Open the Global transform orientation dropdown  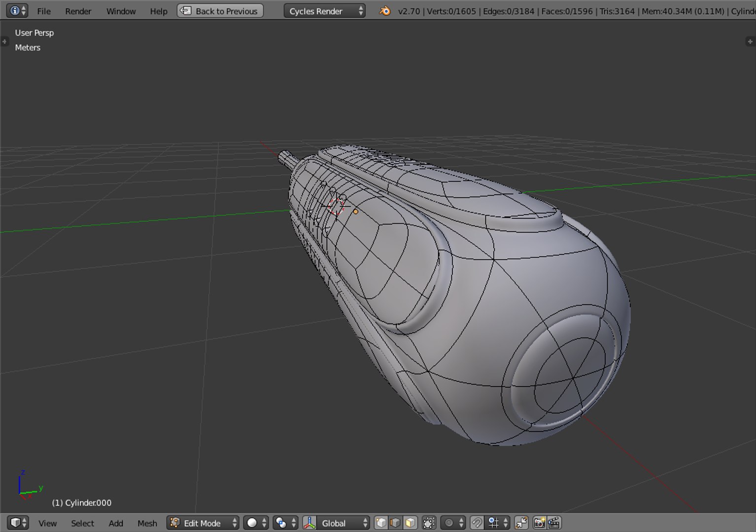(343, 523)
